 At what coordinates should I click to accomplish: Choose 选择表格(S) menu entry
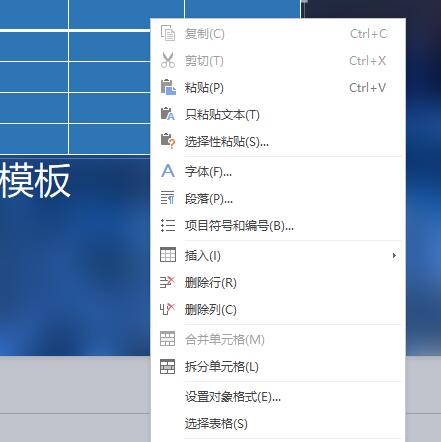[278, 424]
